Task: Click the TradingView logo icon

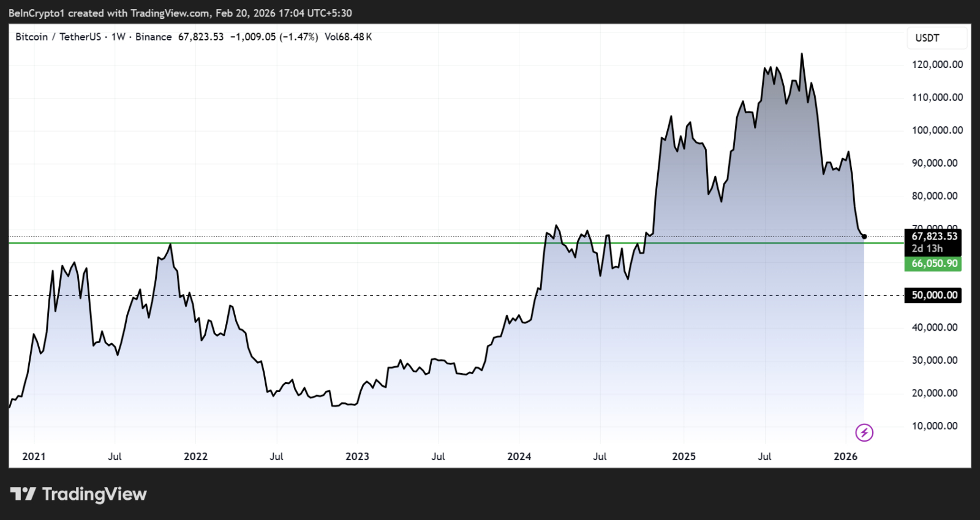Action: pyautogui.click(x=23, y=494)
